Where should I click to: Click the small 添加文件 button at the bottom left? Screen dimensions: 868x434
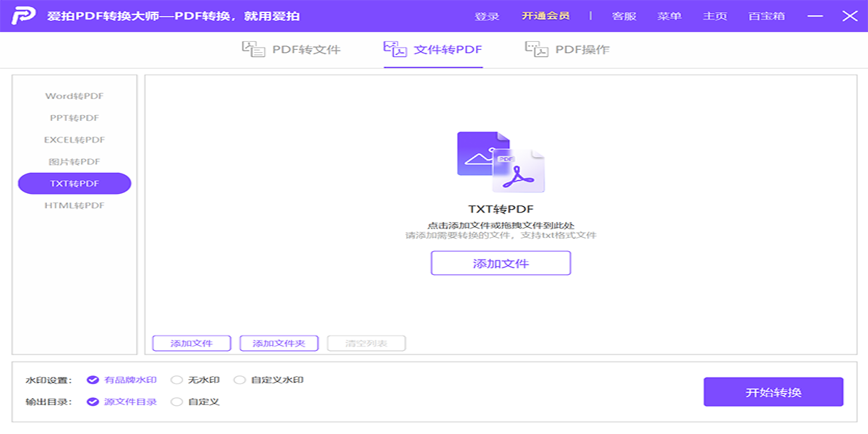(192, 344)
